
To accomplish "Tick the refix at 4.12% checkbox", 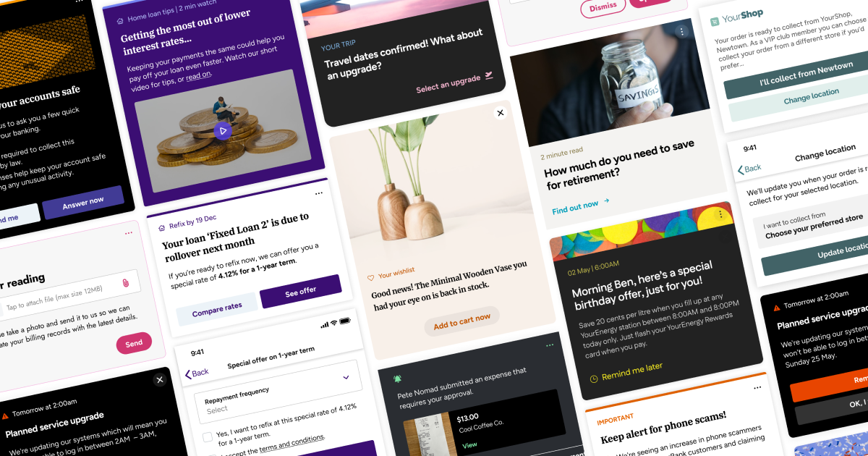I will tap(208, 436).
